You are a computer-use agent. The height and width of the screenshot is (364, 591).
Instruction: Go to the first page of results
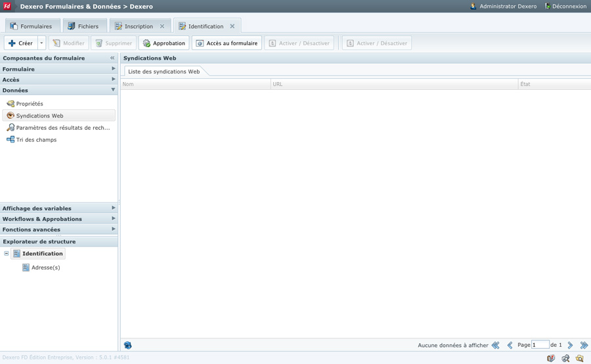496,345
